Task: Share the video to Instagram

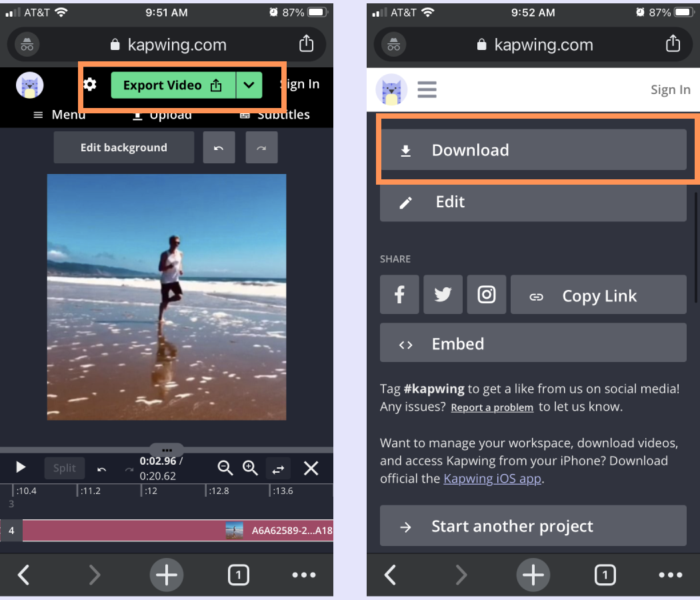Action: click(x=486, y=294)
